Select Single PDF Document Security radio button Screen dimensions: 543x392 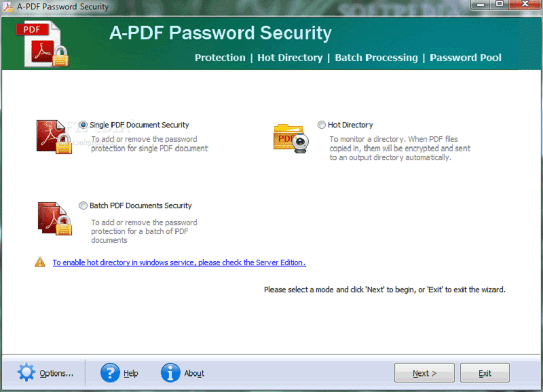pyautogui.click(x=83, y=125)
